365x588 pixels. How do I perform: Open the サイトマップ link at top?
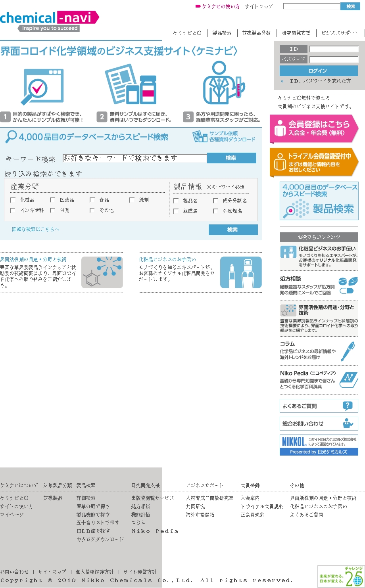point(259,6)
